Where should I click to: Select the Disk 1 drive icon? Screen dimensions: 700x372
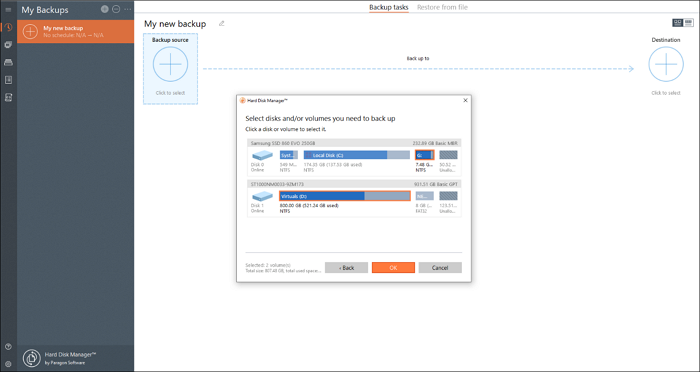click(262, 196)
